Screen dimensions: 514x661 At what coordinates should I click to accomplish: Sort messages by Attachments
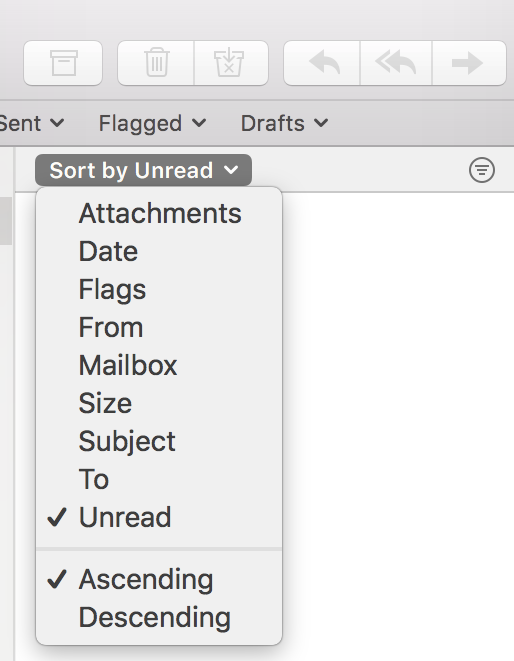(x=159, y=213)
